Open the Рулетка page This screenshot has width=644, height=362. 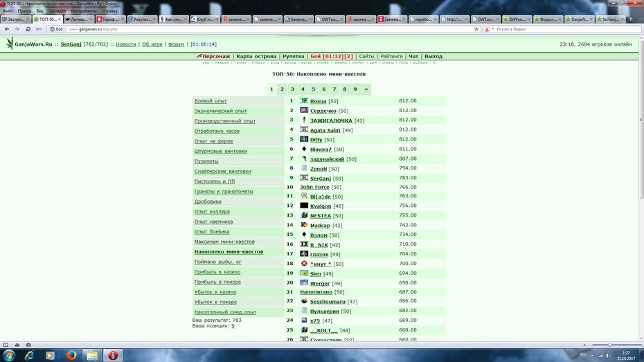click(293, 56)
